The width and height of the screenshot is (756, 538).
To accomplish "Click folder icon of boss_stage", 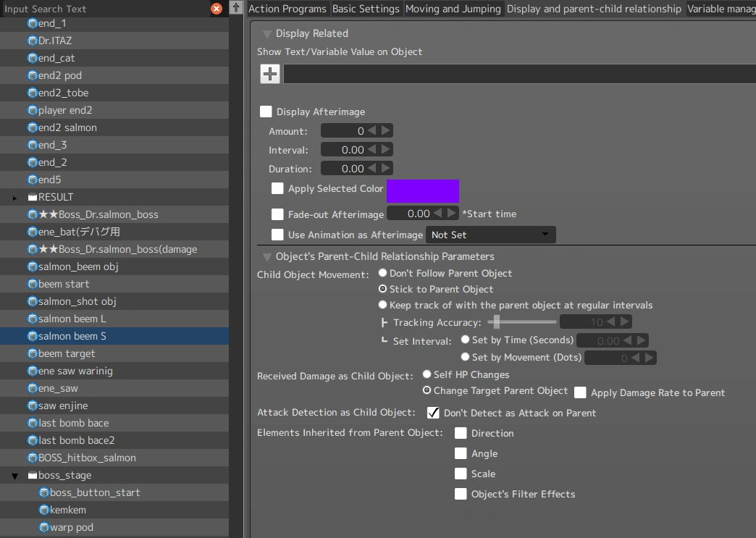I will pyautogui.click(x=33, y=475).
